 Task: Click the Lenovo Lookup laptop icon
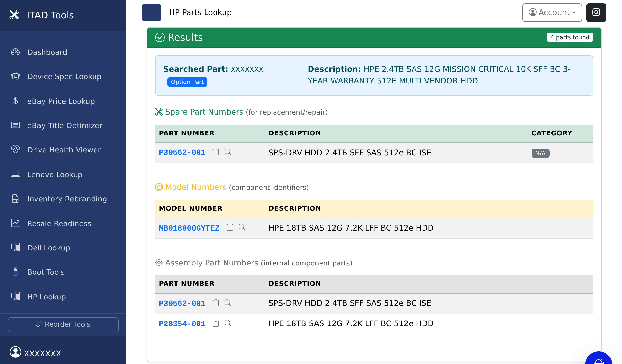pyautogui.click(x=15, y=174)
